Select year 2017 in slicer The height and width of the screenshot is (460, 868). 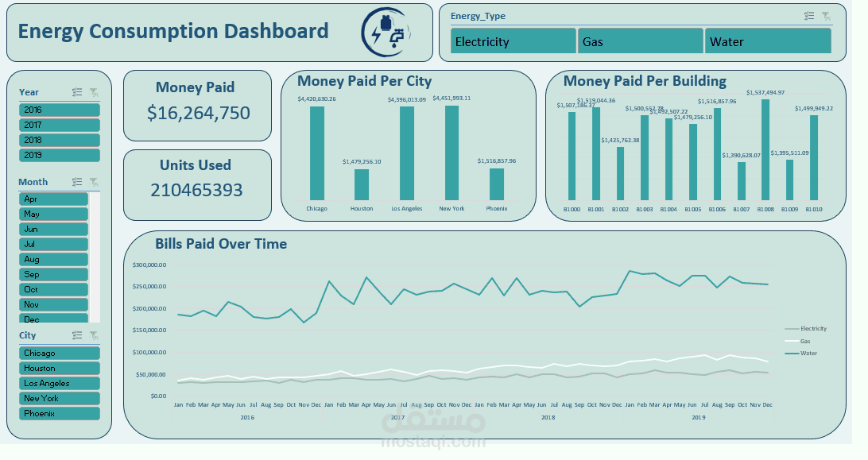click(x=60, y=125)
